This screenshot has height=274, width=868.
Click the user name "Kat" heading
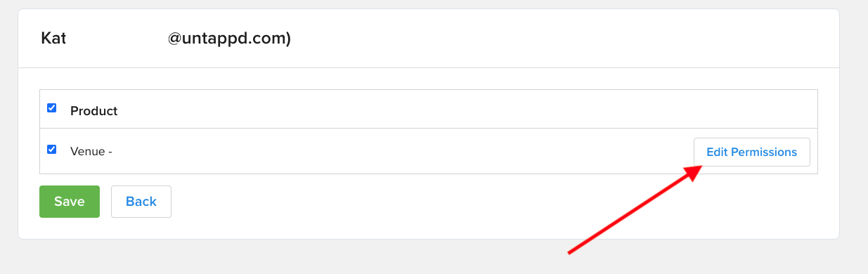click(x=53, y=39)
